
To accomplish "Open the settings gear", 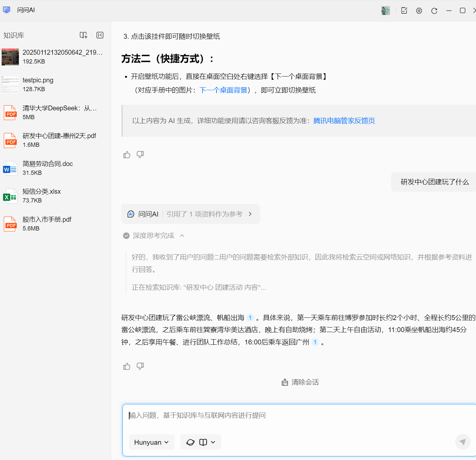I will click(x=419, y=10).
